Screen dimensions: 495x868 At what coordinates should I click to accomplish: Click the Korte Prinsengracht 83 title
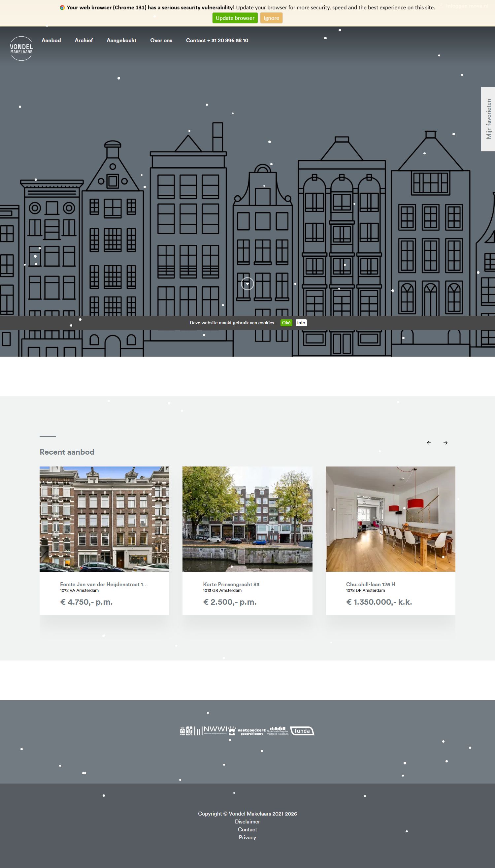point(231,584)
